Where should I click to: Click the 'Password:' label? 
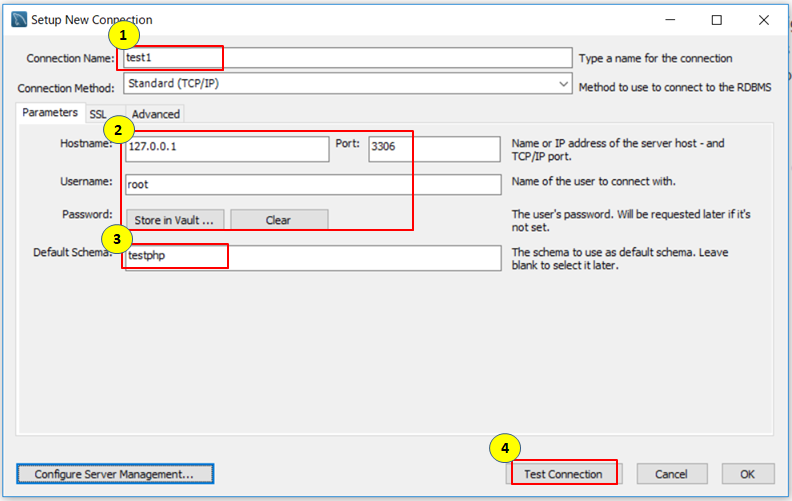pyautogui.click(x=87, y=215)
